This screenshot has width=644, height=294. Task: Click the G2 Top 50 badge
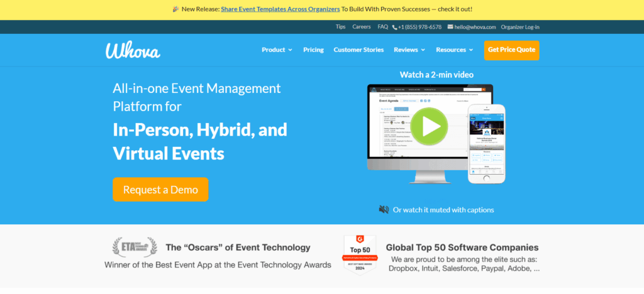click(x=360, y=255)
